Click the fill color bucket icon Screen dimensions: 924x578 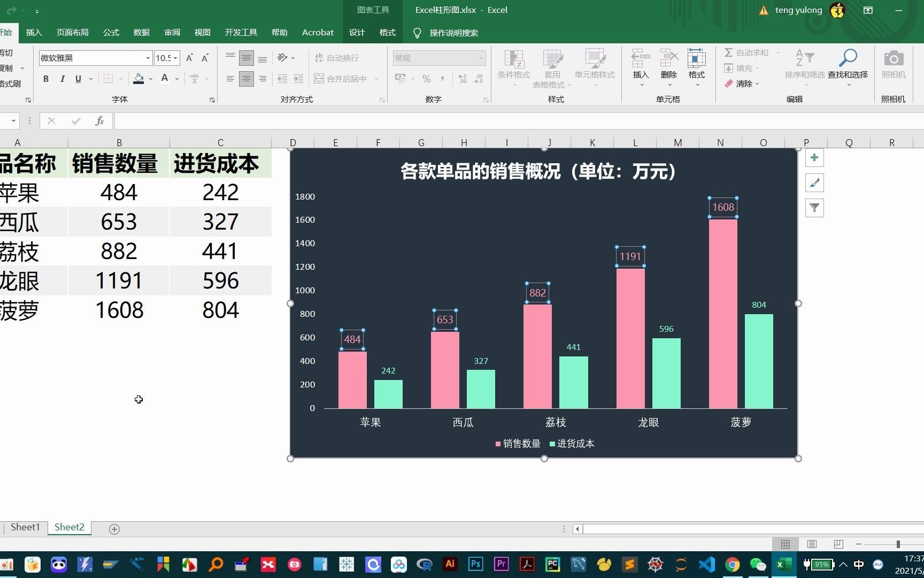click(x=138, y=79)
